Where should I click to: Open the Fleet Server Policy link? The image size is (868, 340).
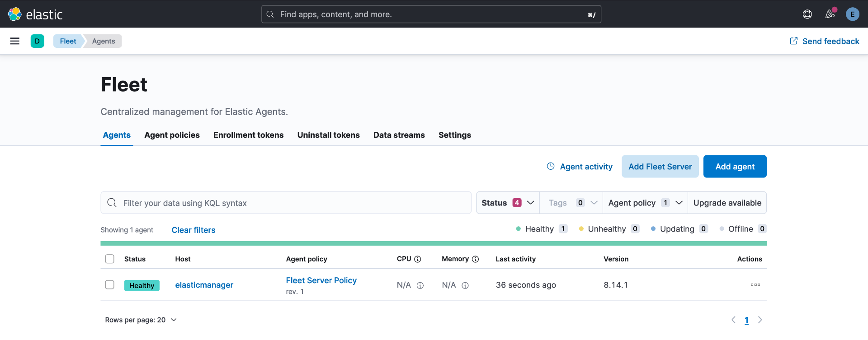(x=321, y=280)
